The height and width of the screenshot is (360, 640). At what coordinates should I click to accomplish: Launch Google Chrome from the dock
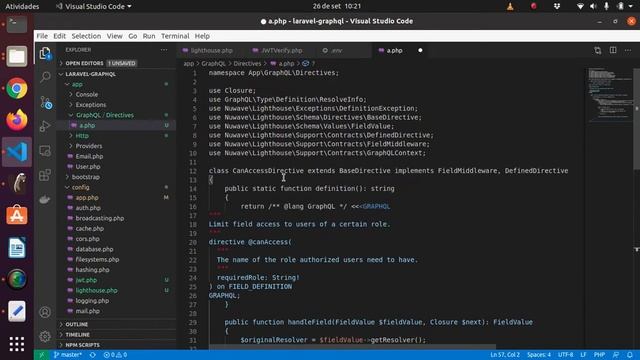(17, 88)
